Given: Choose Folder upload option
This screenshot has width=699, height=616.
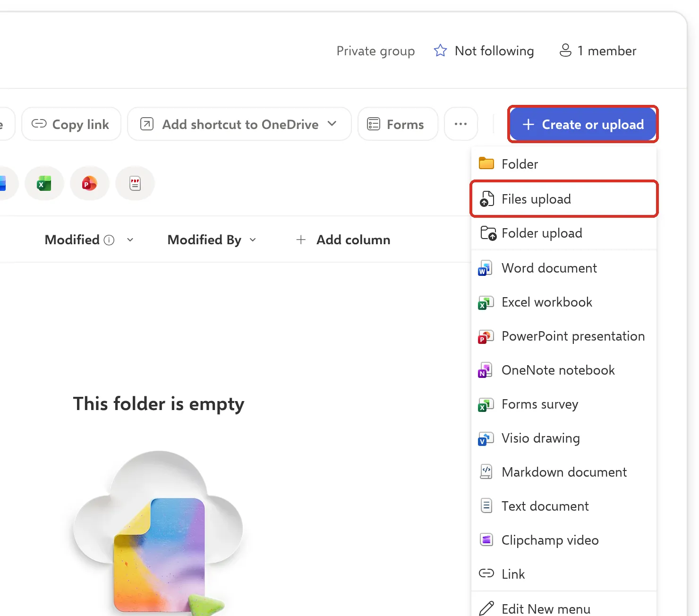Looking at the screenshot, I should [x=564, y=233].
